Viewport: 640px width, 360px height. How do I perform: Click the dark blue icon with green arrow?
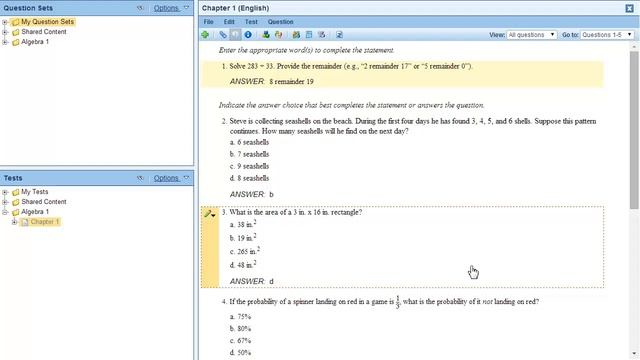pyautogui.click(x=266, y=35)
